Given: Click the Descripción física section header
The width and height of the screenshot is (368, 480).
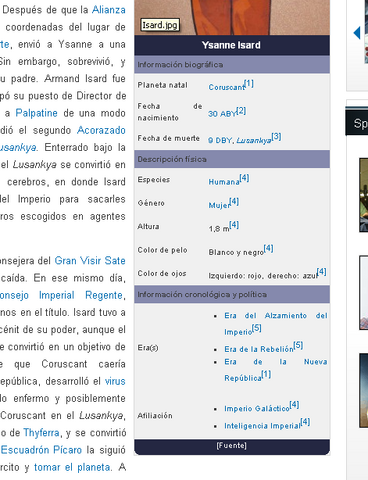Looking at the screenshot, I should [x=232, y=159].
